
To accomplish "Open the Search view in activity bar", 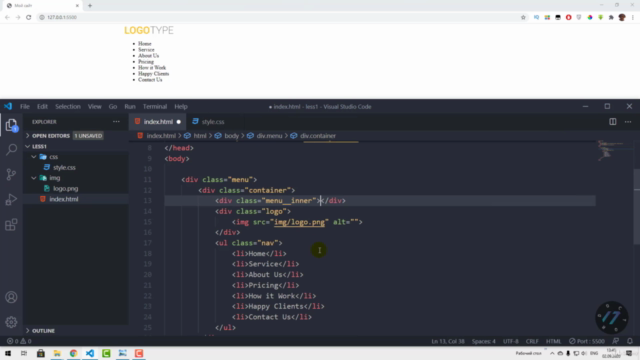I will 11,149.
